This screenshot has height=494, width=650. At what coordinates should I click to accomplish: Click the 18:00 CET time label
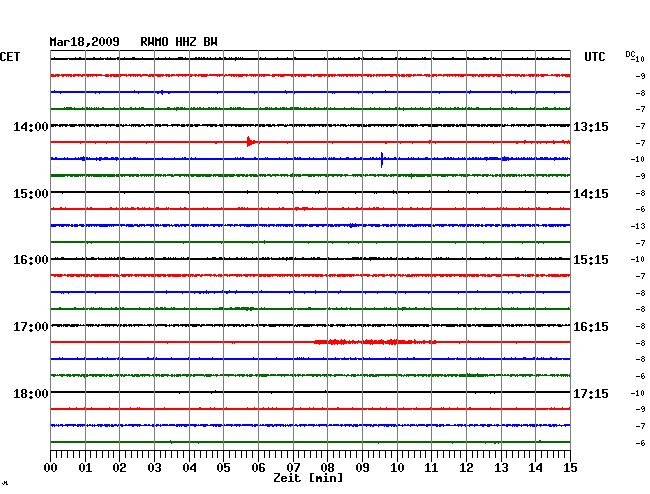[31, 393]
